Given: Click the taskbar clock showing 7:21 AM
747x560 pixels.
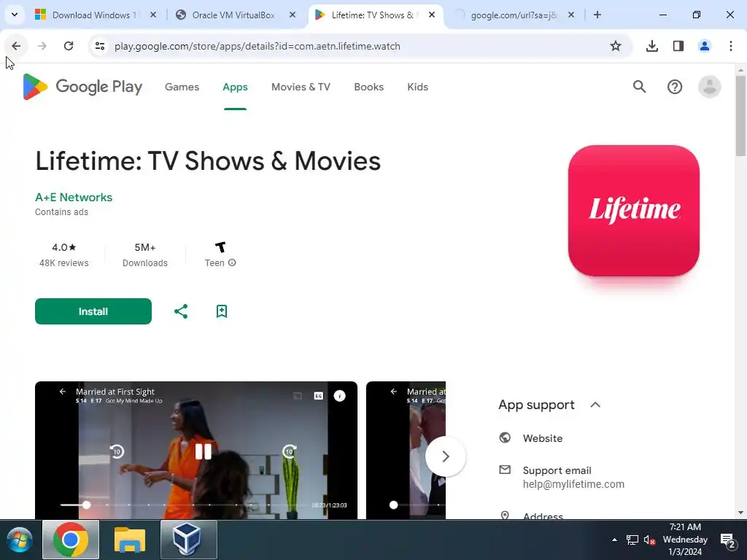Looking at the screenshot, I should 685,540.
